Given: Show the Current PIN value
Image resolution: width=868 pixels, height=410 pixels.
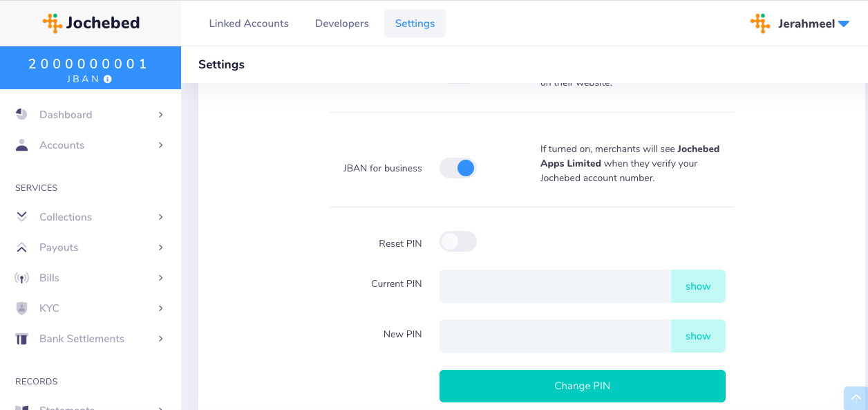Looking at the screenshot, I should coord(698,286).
